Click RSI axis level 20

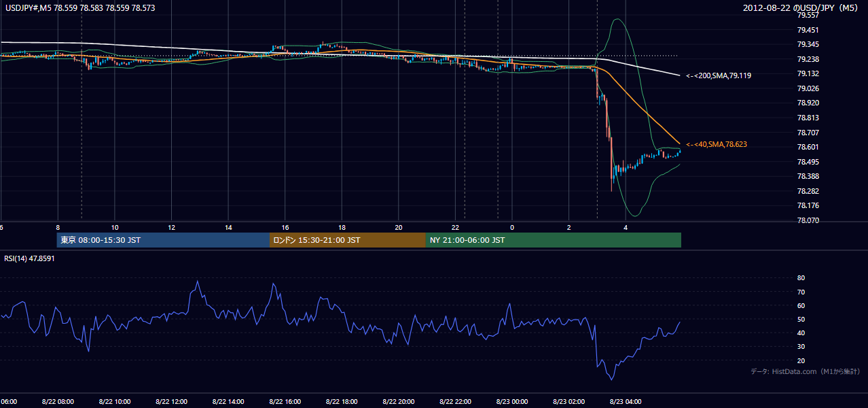click(x=801, y=360)
